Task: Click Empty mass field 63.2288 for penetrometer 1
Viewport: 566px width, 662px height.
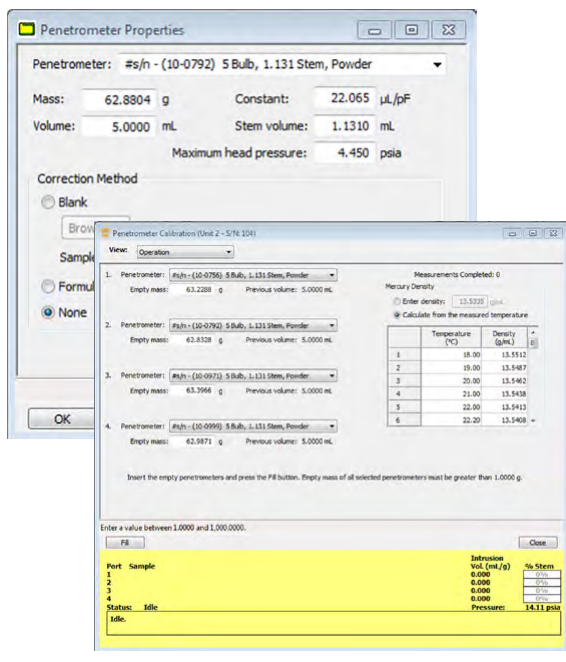Action: point(192,290)
